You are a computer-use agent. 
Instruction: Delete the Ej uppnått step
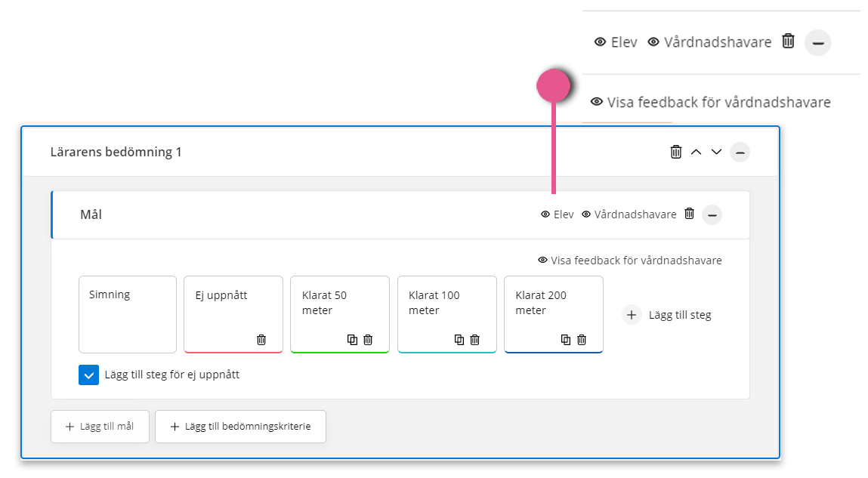point(261,340)
